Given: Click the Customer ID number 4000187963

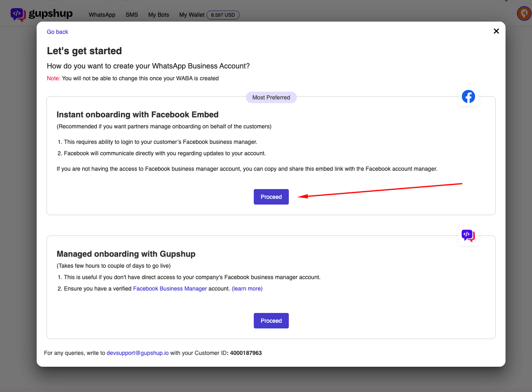Looking at the screenshot, I should [246, 353].
